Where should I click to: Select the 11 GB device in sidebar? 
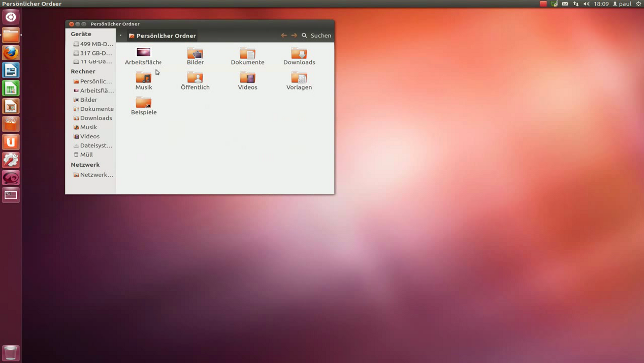93,61
